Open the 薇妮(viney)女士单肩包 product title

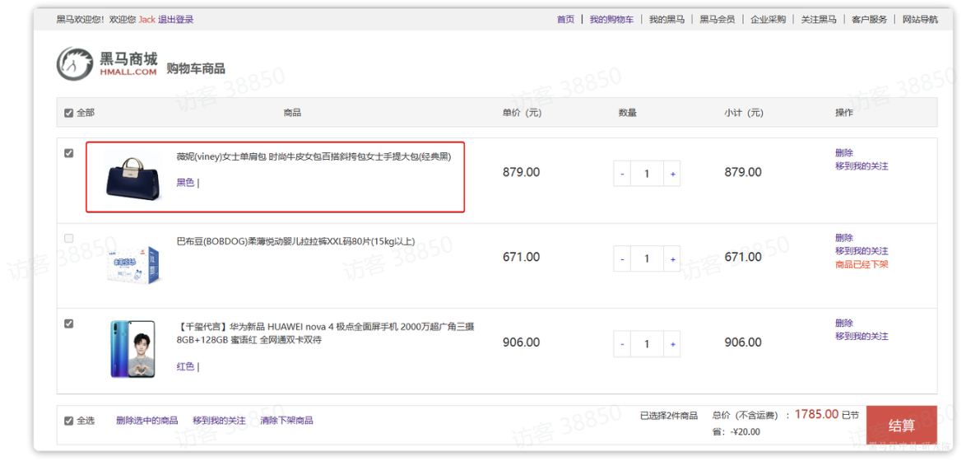pos(314,156)
